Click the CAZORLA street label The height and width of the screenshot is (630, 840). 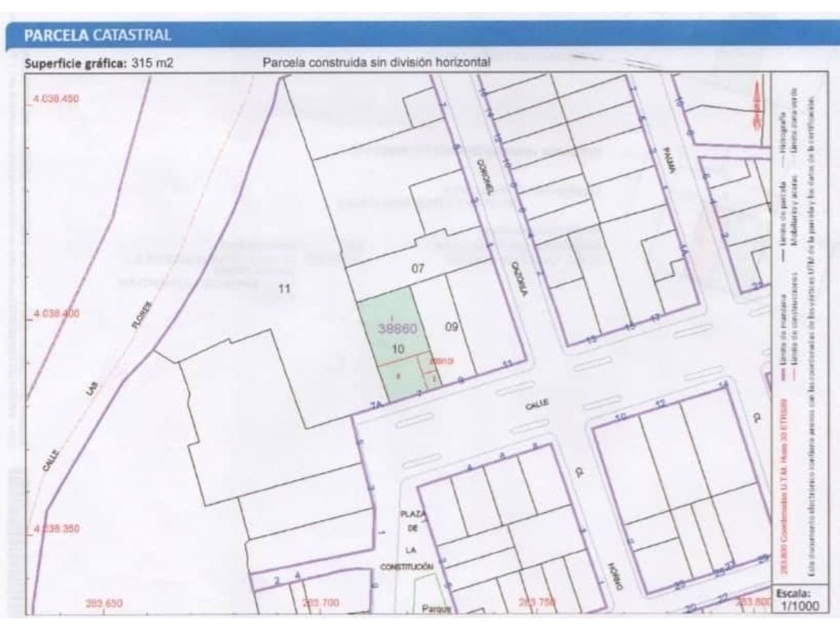coord(519,280)
